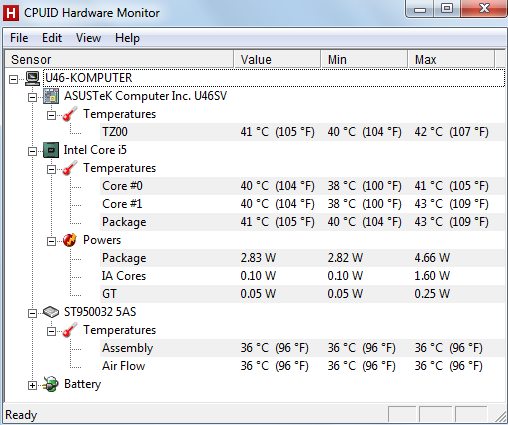Collapse the U46-KOMPUTER root node
The image size is (508, 425).
tap(13, 79)
